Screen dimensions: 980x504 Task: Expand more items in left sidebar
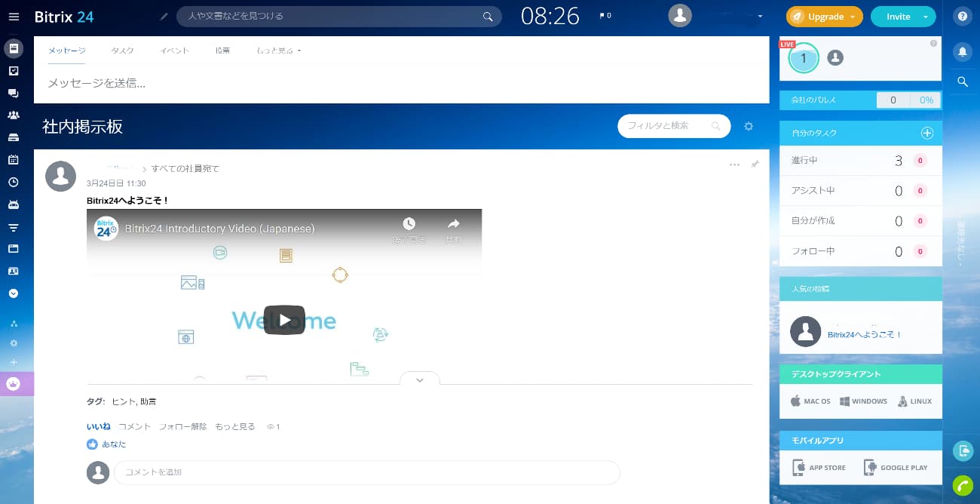[14, 293]
